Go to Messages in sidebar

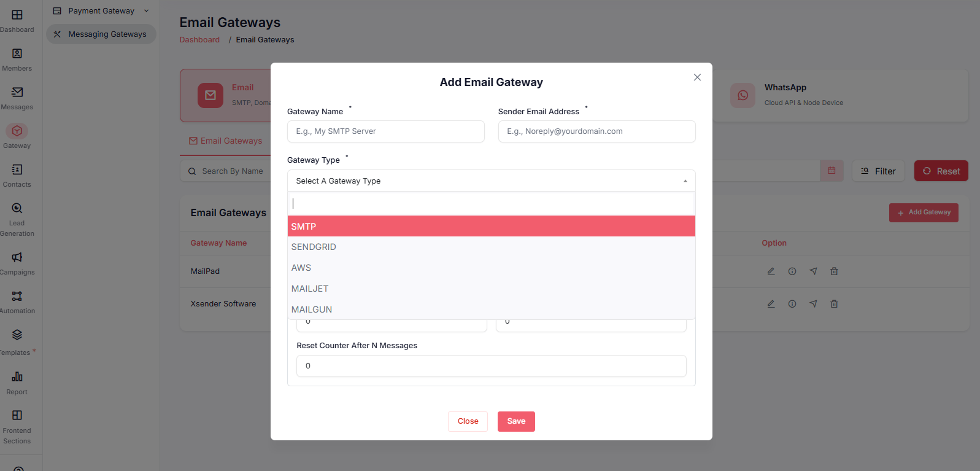[x=17, y=93]
